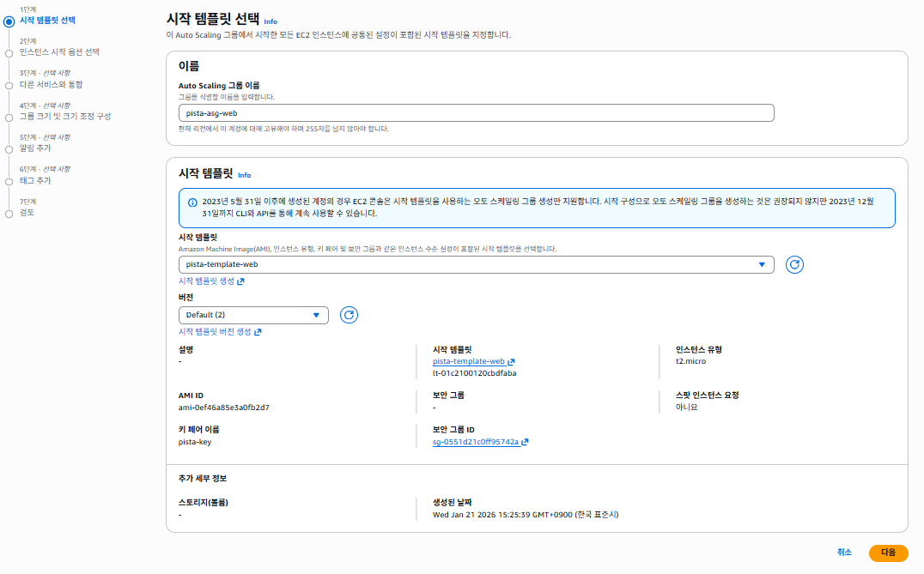Go to step 4 그룹 크기 및 크기 조정 구성
This screenshot has width=924, height=574.
click(65, 117)
